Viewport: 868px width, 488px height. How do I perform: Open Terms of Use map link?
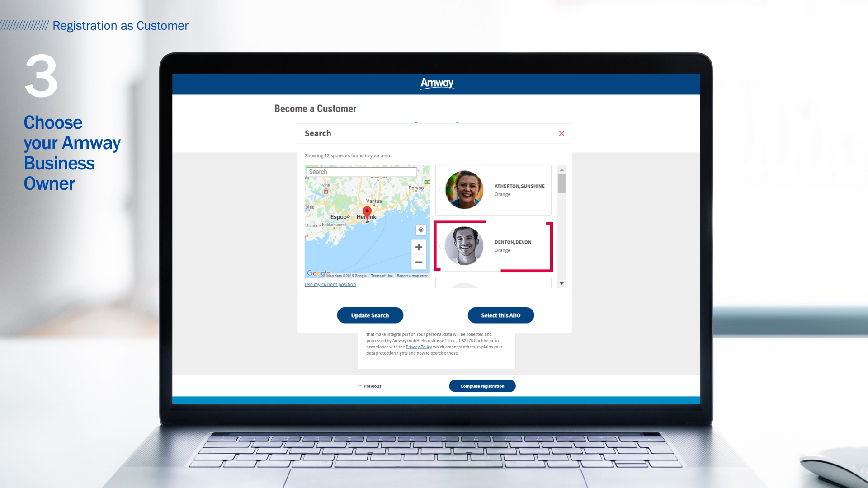coord(380,275)
